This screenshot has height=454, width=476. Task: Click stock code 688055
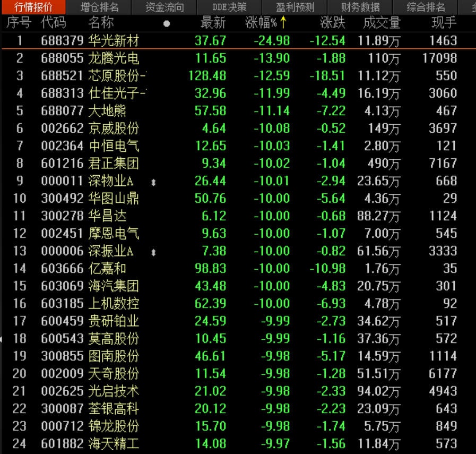pyautogui.click(x=62, y=58)
